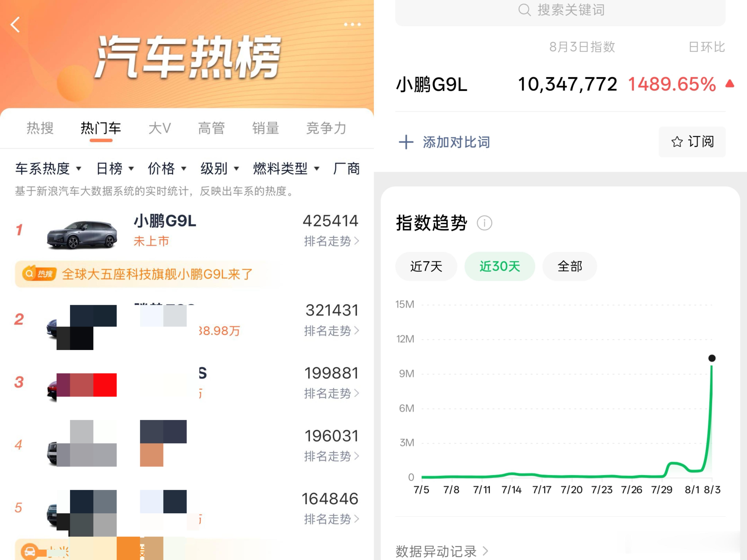Go to the 竞争力 tab
Screen dimensions: 747x560
tap(326, 128)
